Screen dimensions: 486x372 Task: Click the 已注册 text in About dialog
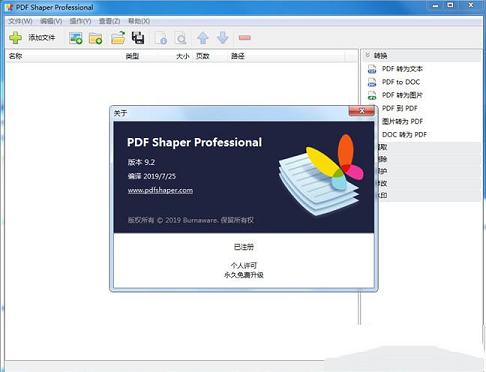[244, 247]
